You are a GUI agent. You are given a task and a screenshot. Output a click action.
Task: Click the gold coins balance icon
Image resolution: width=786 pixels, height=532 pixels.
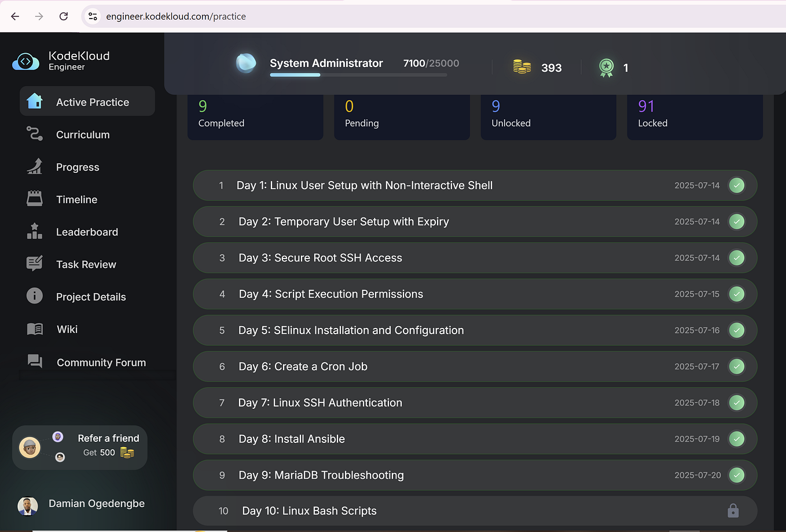tap(521, 67)
